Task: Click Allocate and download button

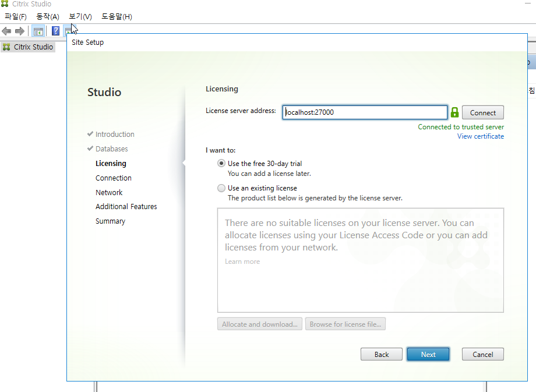Action: click(260, 324)
